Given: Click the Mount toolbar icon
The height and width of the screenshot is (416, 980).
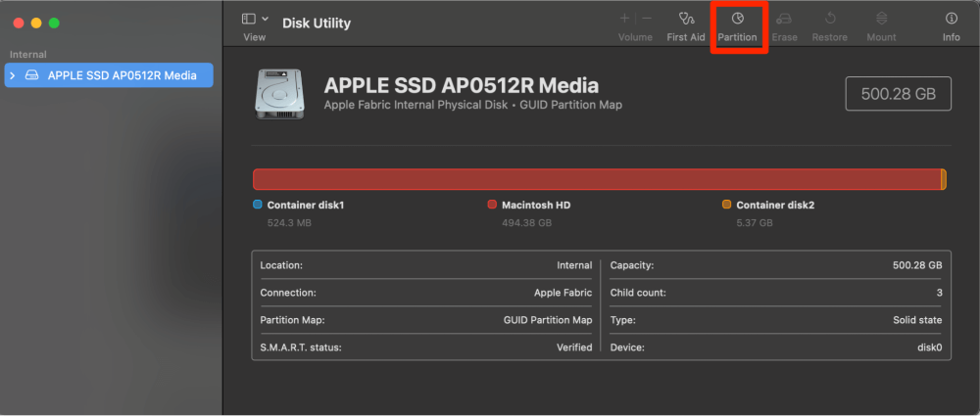Looking at the screenshot, I should 881,25.
